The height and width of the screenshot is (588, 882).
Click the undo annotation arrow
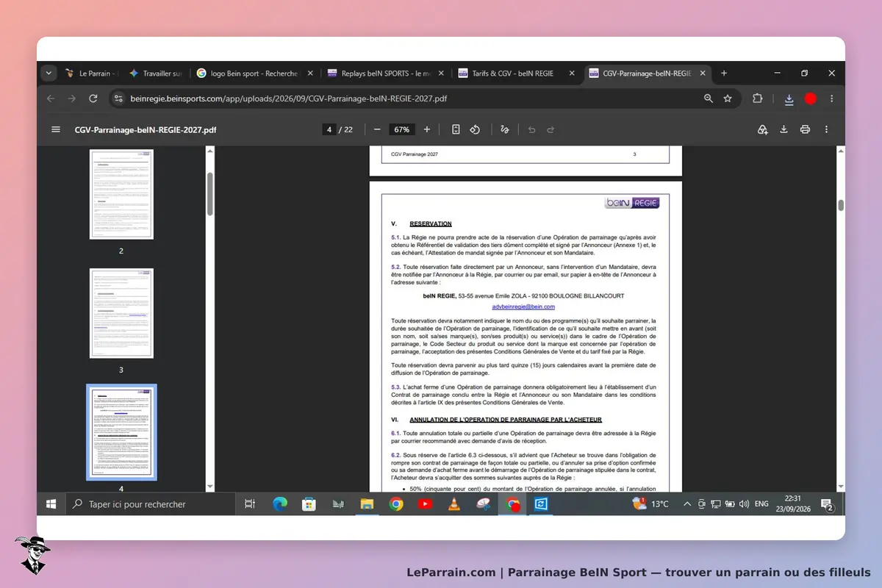point(531,129)
